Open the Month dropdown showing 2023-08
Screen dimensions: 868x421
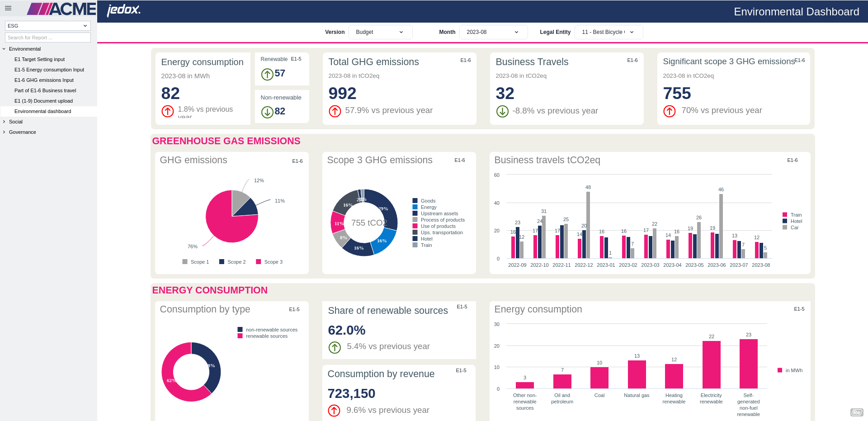tap(493, 32)
